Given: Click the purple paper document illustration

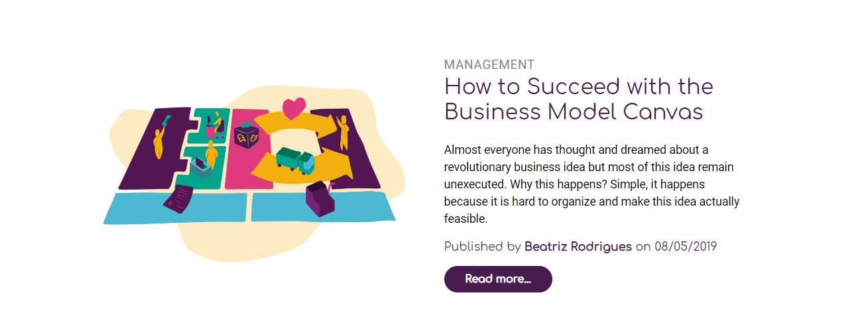Looking at the screenshot, I should (178, 199).
